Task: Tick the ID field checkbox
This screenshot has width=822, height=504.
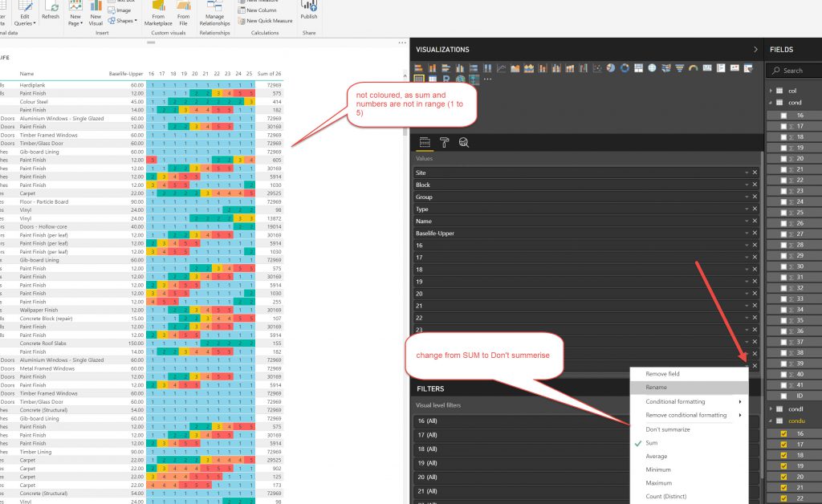Action: coord(783,395)
